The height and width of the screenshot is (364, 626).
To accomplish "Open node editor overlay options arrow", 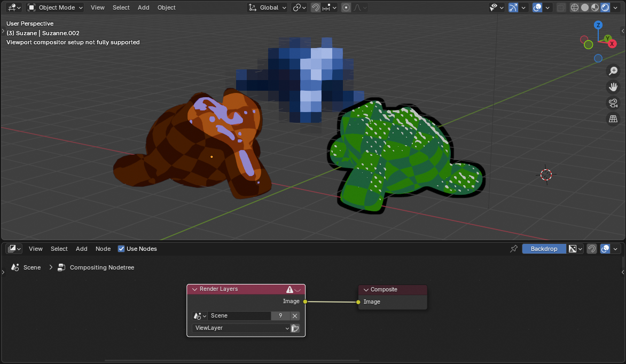I will click(x=615, y=249).
